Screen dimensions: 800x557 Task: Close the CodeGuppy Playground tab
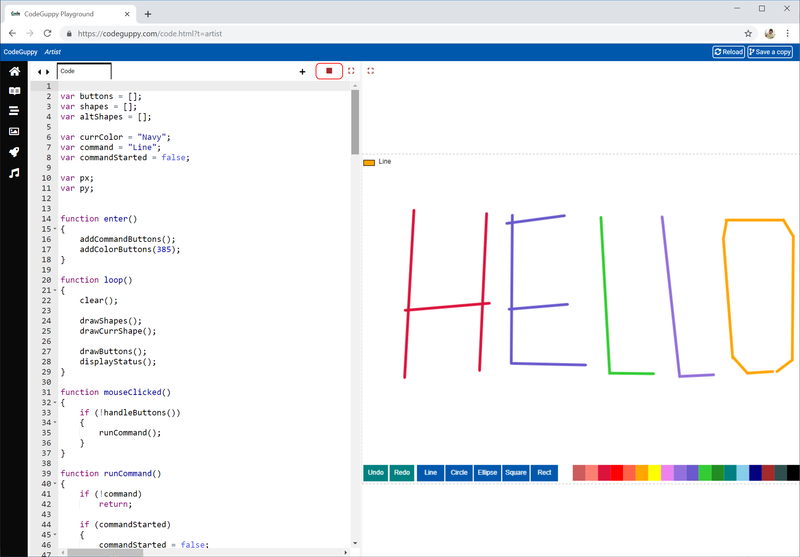pos(127,14)
